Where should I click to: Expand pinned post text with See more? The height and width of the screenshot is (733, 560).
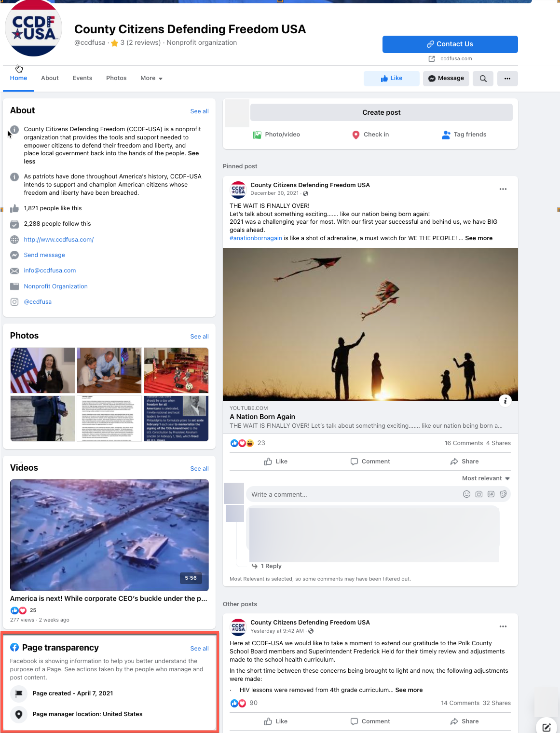(x=478, y=238)
